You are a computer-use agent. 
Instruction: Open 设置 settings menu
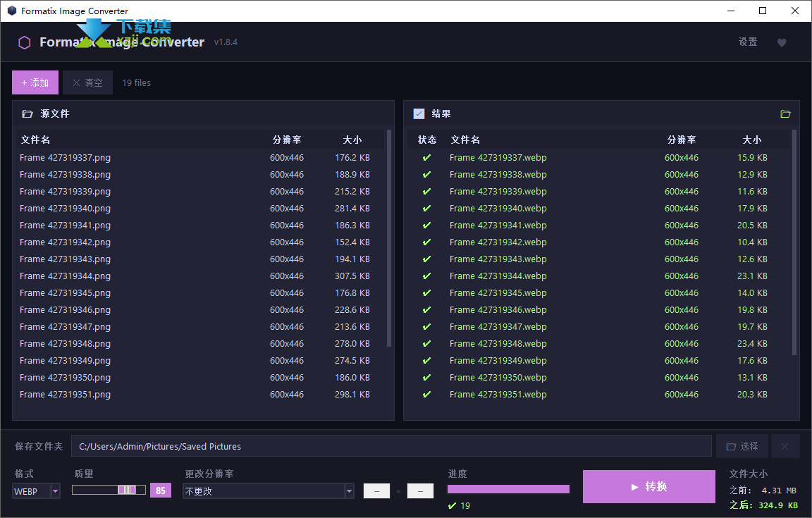click(748, 42)
